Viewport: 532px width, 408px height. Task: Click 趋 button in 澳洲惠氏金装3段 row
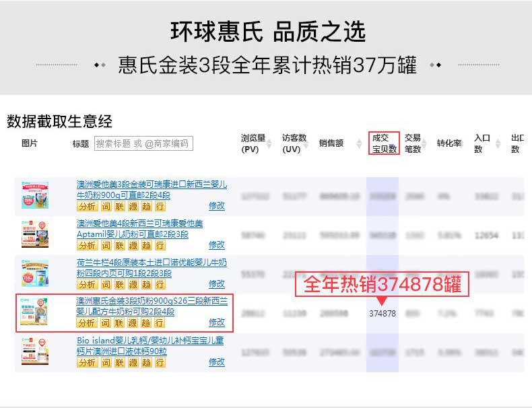pyautogui.click(x=146, y=323)
